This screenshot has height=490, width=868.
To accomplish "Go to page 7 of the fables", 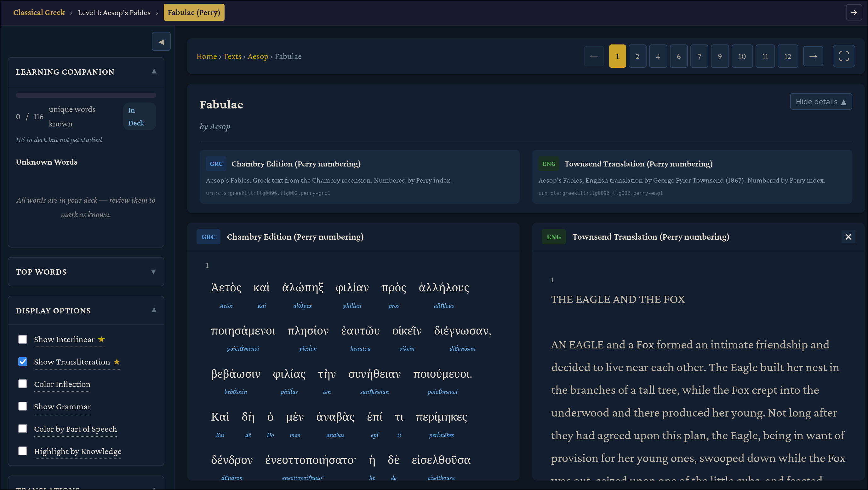I will (699, 56).
